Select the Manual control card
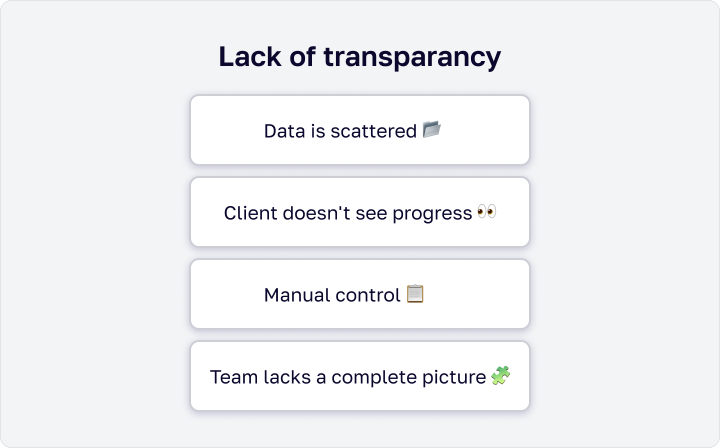 pyautogui.click(x=360, y=294)
